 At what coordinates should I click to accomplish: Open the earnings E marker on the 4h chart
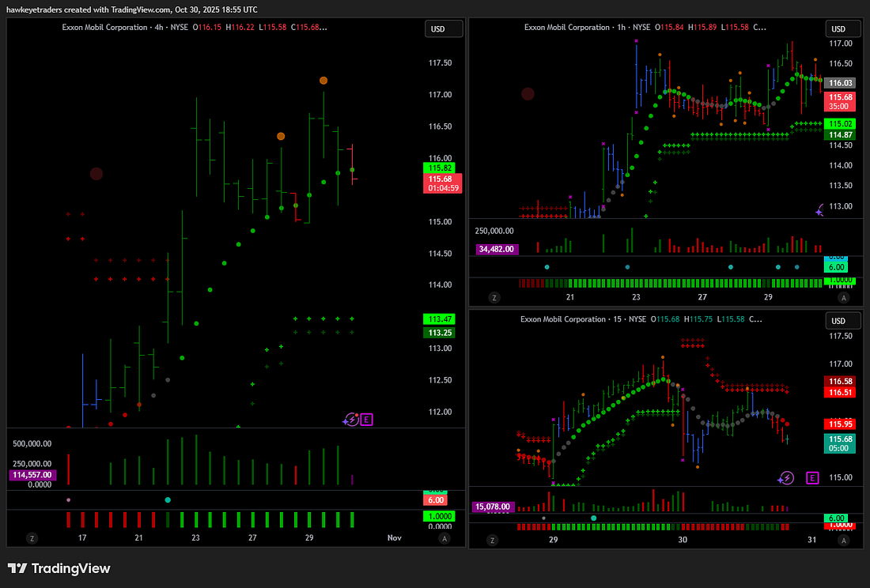(x=366, y=420)
